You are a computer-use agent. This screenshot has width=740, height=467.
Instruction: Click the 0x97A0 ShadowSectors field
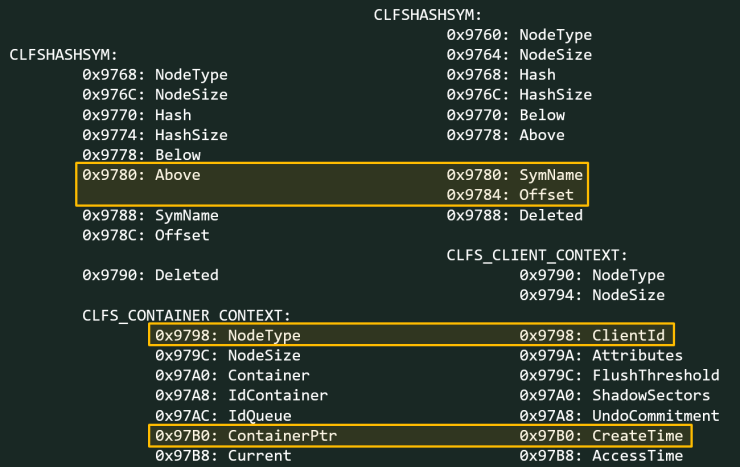point(619,395)
